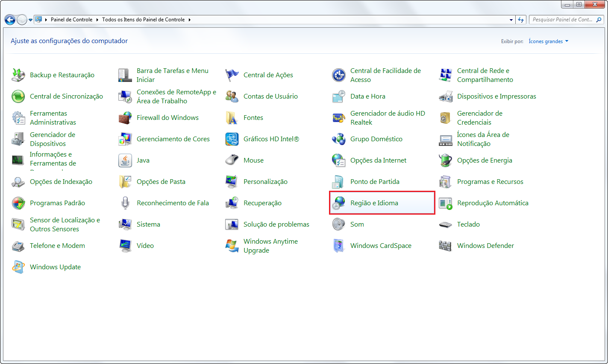Viewport: 608px width, 364px height.
Task: Open the Ícones grandes view dropdown
Action: [549, 41]
